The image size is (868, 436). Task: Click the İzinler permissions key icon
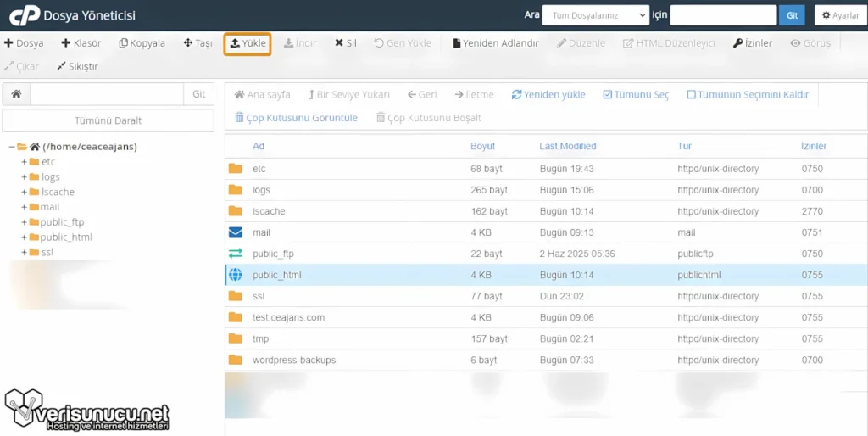738,43
